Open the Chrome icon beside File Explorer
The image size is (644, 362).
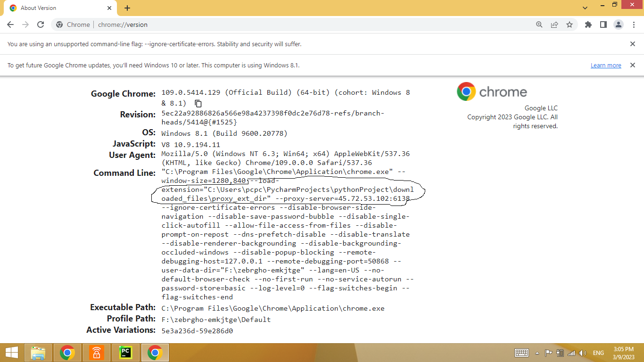[67, 353]
